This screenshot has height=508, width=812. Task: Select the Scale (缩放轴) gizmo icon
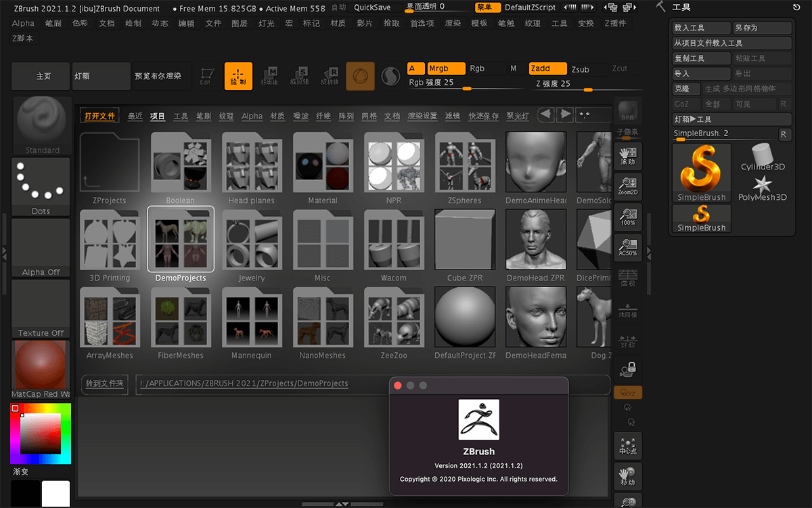[x=299, y=76]
